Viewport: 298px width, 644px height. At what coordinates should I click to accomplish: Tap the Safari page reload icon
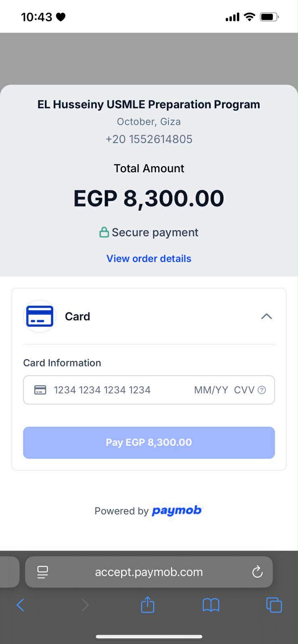click(257, 572)
